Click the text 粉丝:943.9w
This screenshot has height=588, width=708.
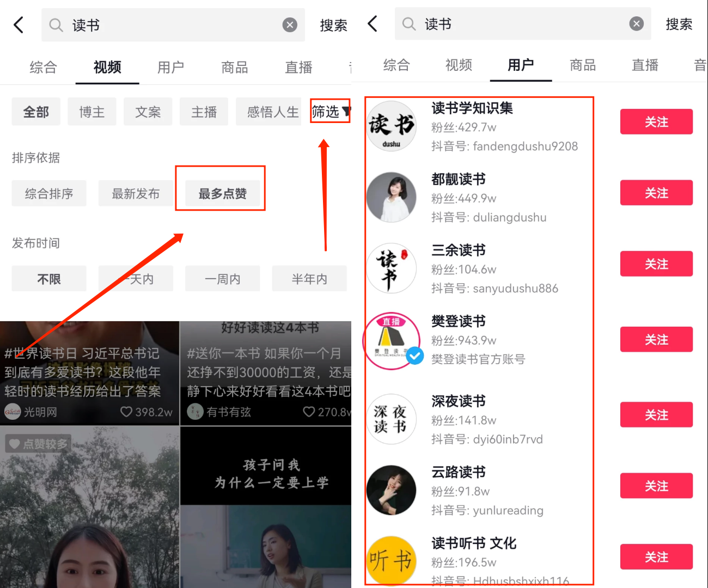(464, 340)
